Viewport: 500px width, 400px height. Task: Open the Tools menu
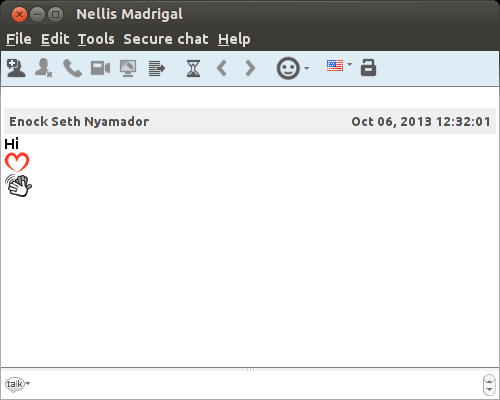pyautogui.click(x=96, y=39)
